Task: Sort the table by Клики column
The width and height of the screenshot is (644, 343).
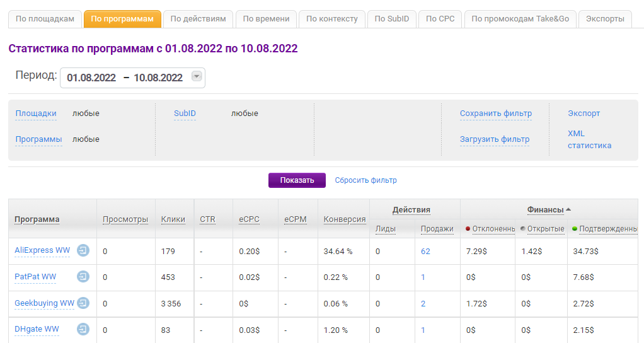Action: [173, 219]
